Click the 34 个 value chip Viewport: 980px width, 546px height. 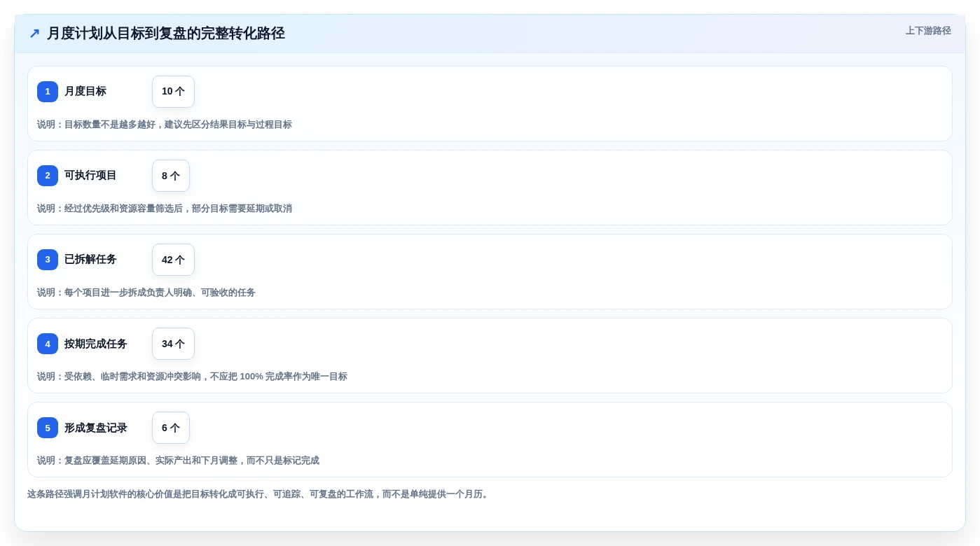(x=173, y=344)
